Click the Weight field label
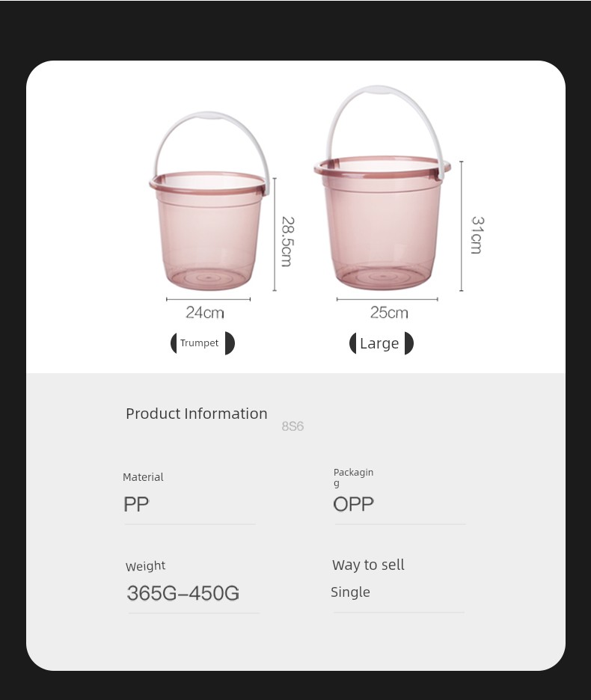The width and height of the screenshot is (591, 700). (145, 566)
